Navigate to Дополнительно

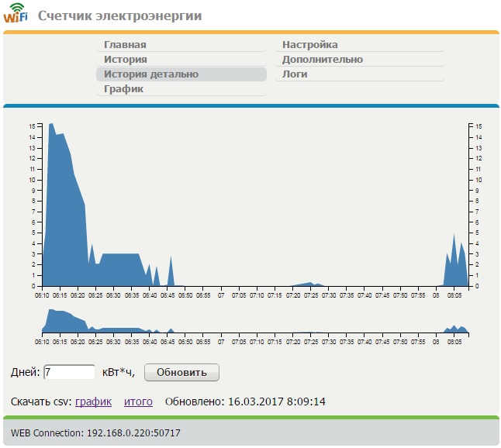point(322,60)
